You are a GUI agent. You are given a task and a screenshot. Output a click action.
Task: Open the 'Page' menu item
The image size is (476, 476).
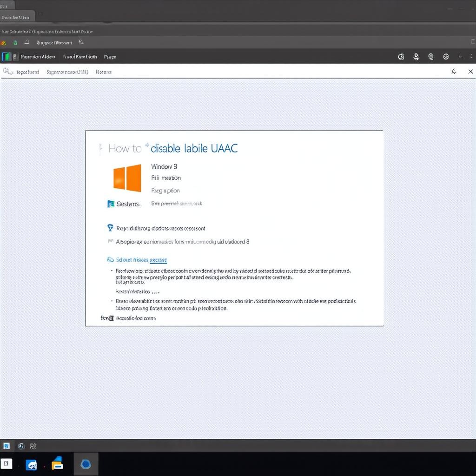pos(110,57)
